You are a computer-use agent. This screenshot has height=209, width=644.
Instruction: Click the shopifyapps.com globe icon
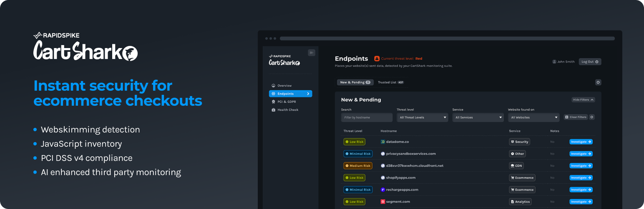point(383,178)
